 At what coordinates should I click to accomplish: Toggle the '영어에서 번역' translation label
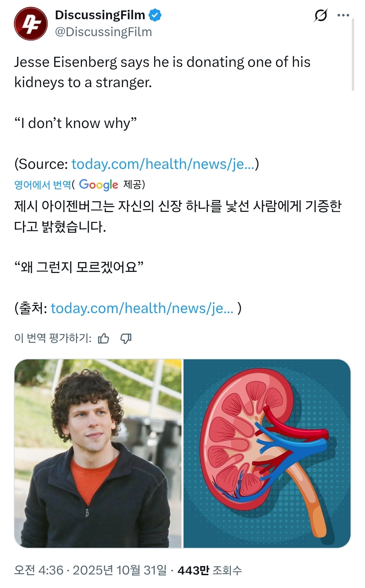[43, 184]
